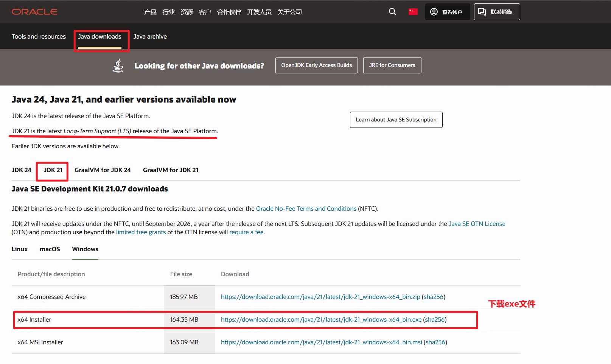Viewport: 611px width, 364px height.
Task: Open the search magnifier icon
Action: tap(393, 12)
